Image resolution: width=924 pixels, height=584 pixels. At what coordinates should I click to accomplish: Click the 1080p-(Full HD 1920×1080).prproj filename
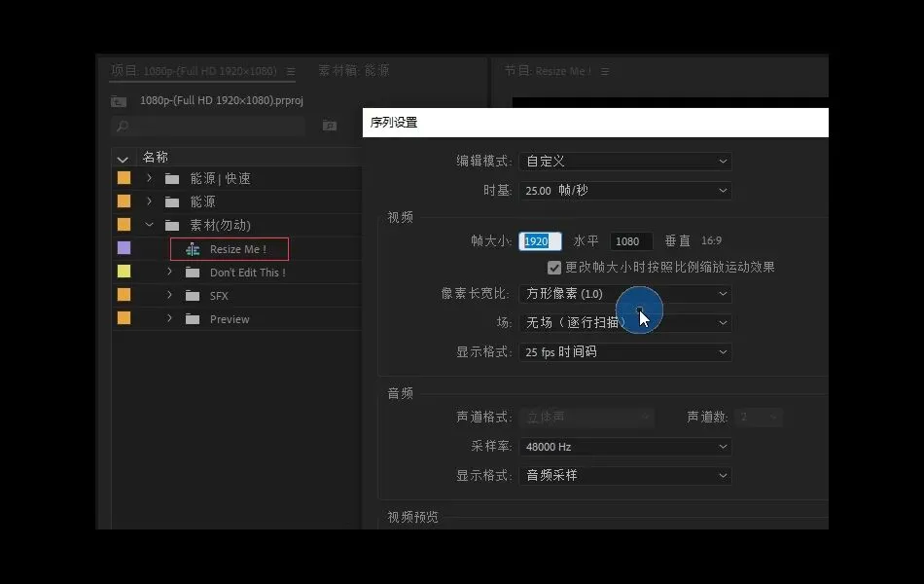click(x=222, y=101)
